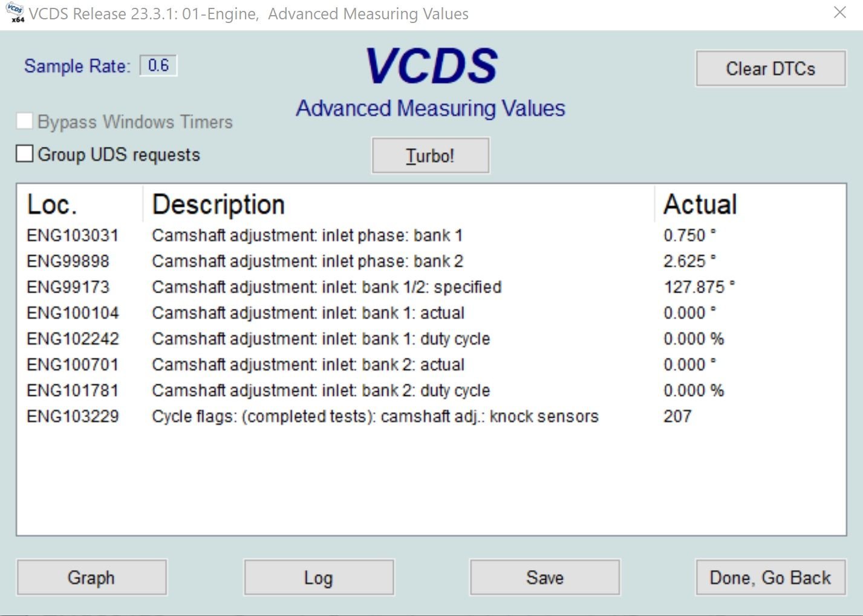Start logging with the Log button

[x=319, y=577]
